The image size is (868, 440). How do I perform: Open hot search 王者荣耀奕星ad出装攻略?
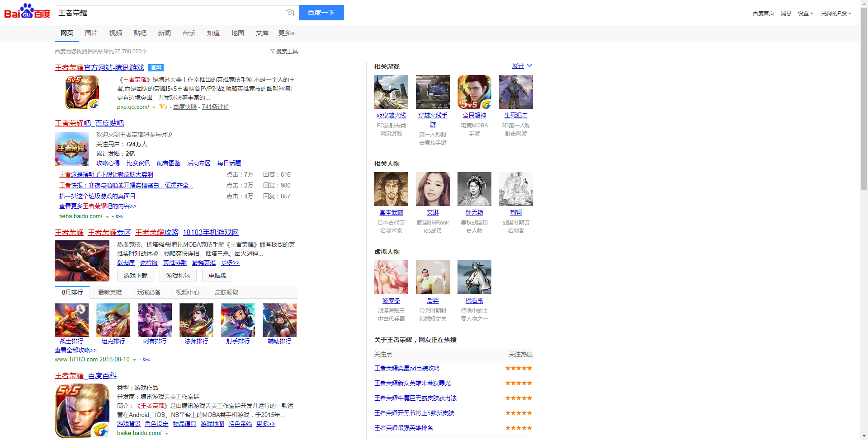407,368
